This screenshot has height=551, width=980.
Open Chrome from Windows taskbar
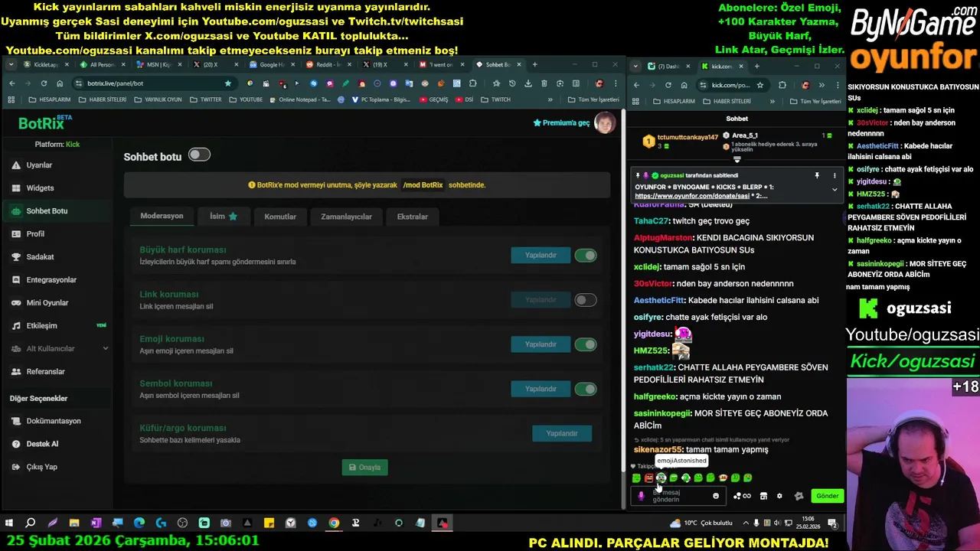coord(334,523)
